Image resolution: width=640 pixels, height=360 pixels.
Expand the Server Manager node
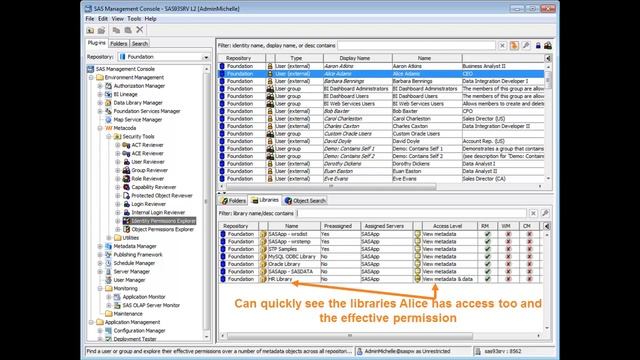coord(100,271)
